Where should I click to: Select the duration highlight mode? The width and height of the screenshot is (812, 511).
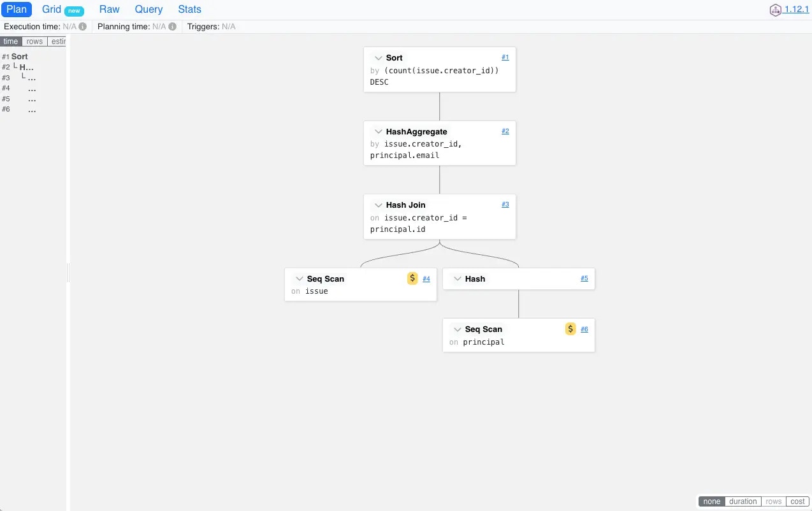point(743,501)
